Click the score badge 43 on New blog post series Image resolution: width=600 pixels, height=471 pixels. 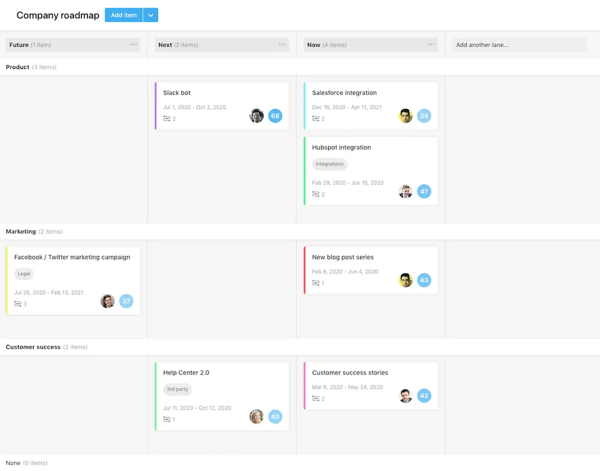[x=424, y=280]
